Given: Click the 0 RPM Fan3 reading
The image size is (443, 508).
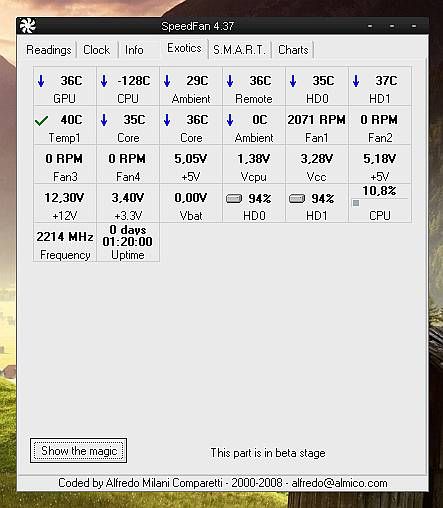Looking at the screenshot, I should pyautogui.click(x=64, y=159).
